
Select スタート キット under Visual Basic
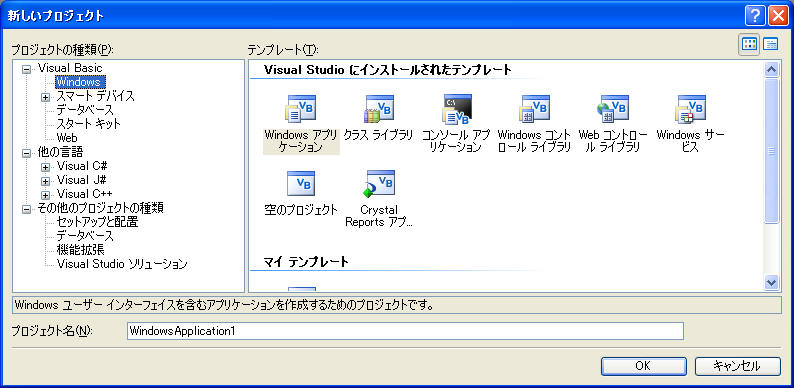click(x=89, y=123)
